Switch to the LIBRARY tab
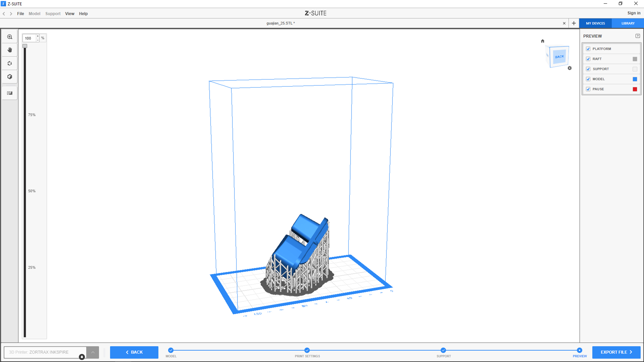The image size is (644, 362). click(x=628, y=23)
